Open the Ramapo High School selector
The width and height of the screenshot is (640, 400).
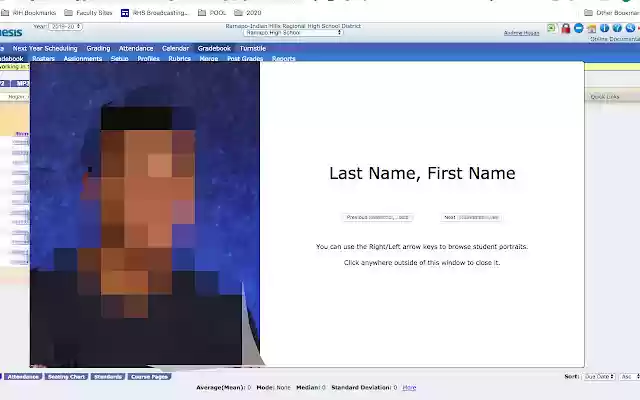pos(293,32)
